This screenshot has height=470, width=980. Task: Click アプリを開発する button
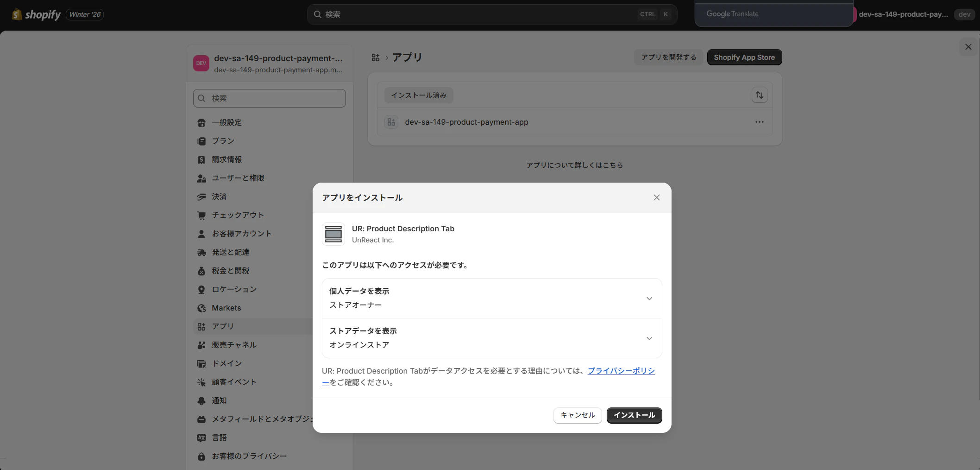(x=669, y=57)
